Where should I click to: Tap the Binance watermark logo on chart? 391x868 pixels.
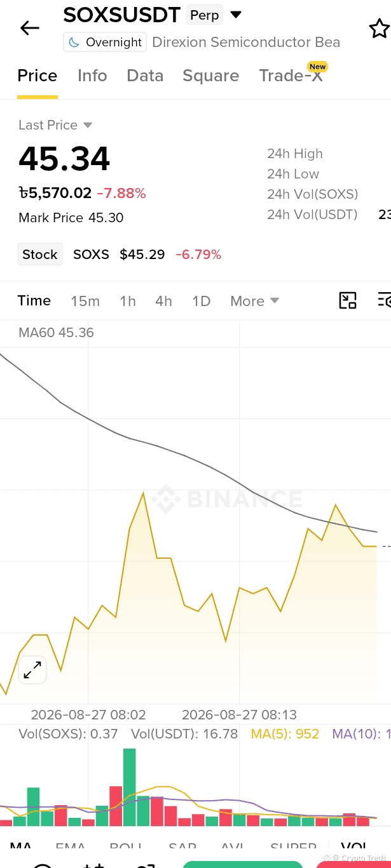tap(227, 499)
